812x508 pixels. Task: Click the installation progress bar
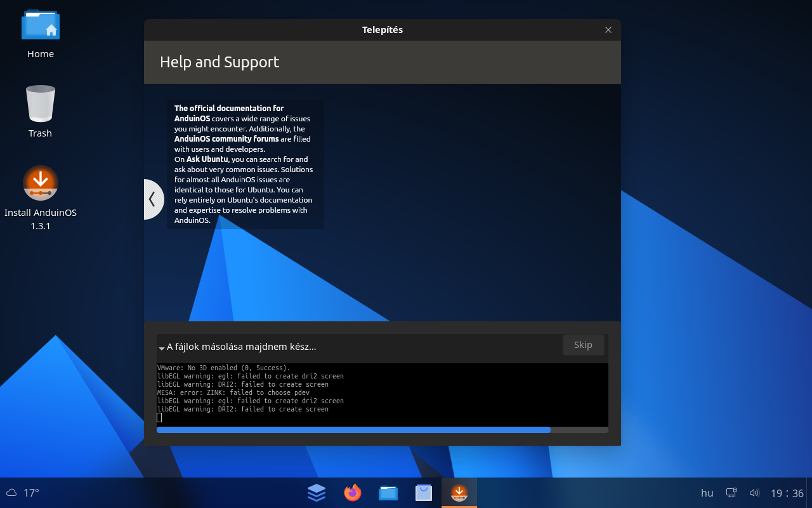tap(383, 430)
